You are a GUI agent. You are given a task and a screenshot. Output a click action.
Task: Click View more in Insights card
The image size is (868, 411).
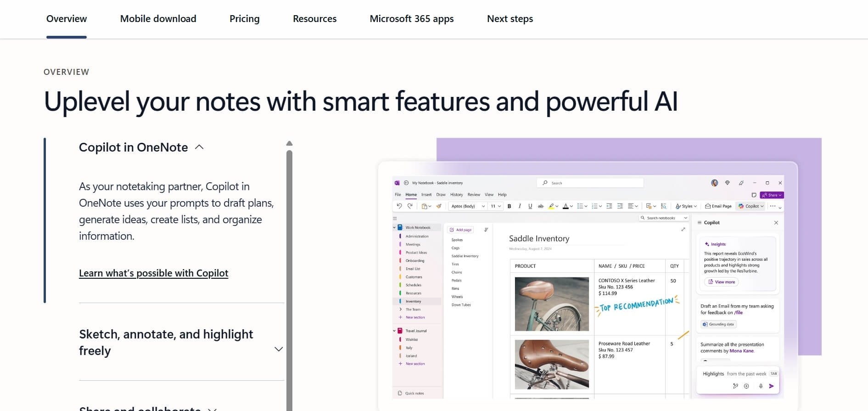(721, 282)
